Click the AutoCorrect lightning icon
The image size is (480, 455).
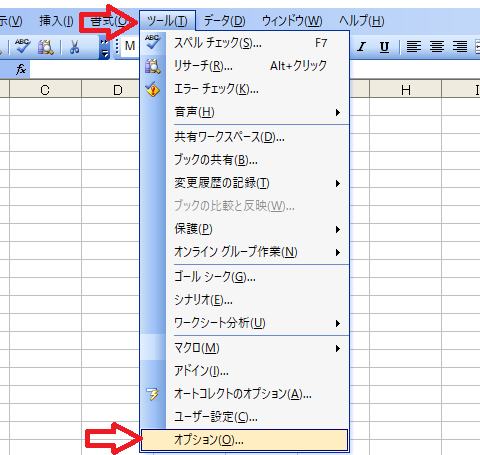pyautogui.click(x=153, y=394)
